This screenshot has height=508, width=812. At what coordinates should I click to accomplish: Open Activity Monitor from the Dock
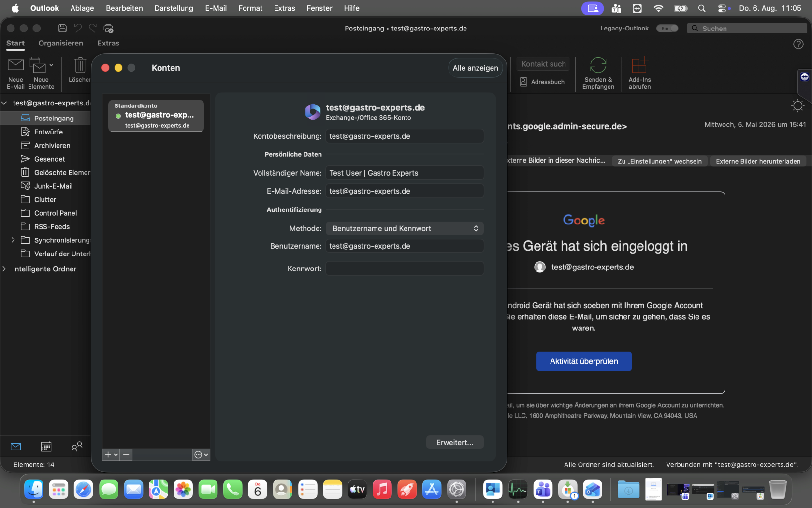(518, 490)
